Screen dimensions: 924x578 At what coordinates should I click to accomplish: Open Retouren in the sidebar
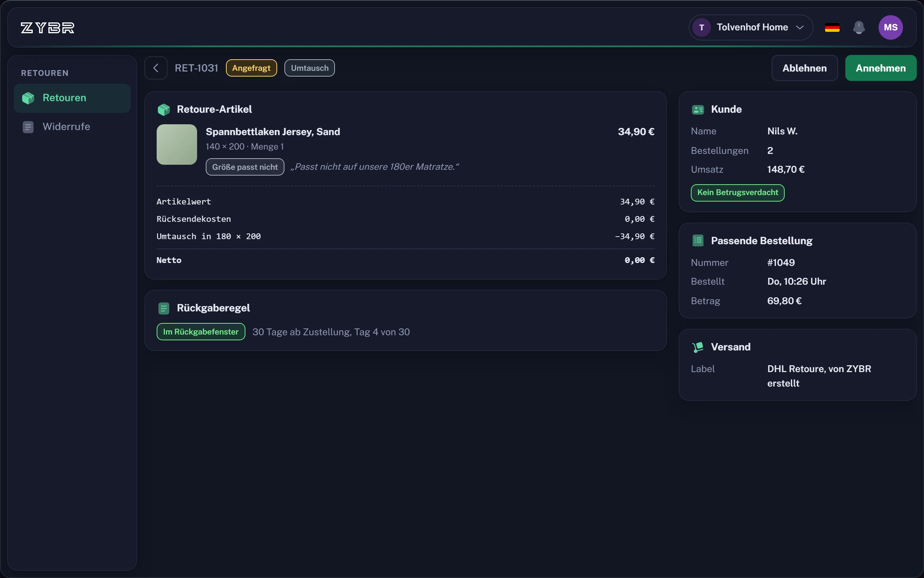pos(72,98)
